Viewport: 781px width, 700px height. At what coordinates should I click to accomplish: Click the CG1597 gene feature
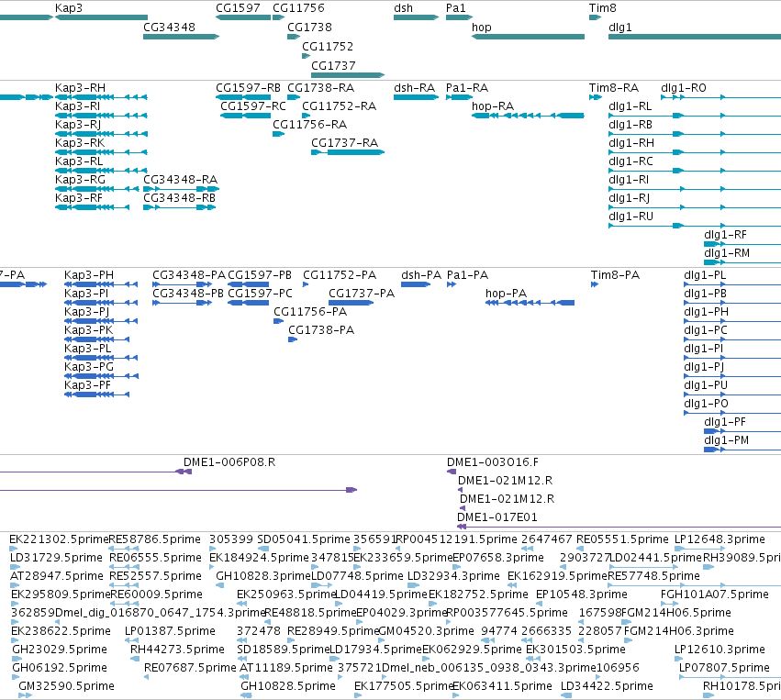243,17
